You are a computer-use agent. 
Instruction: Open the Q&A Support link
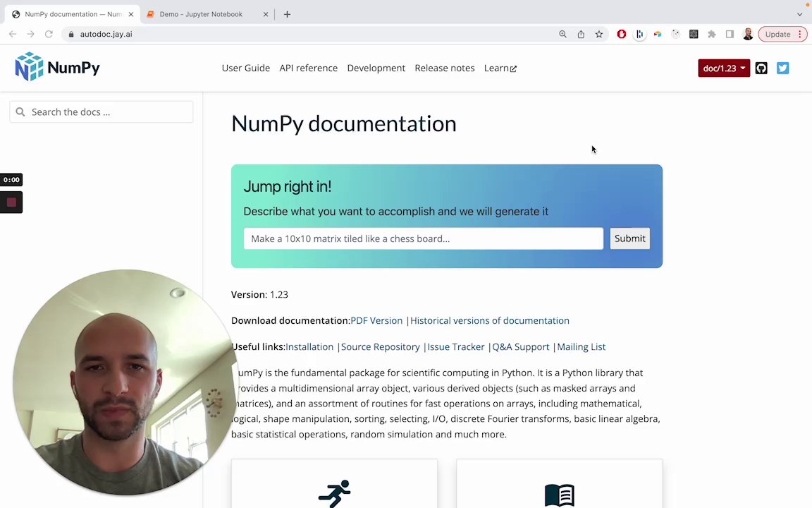[x=520, y=347]
